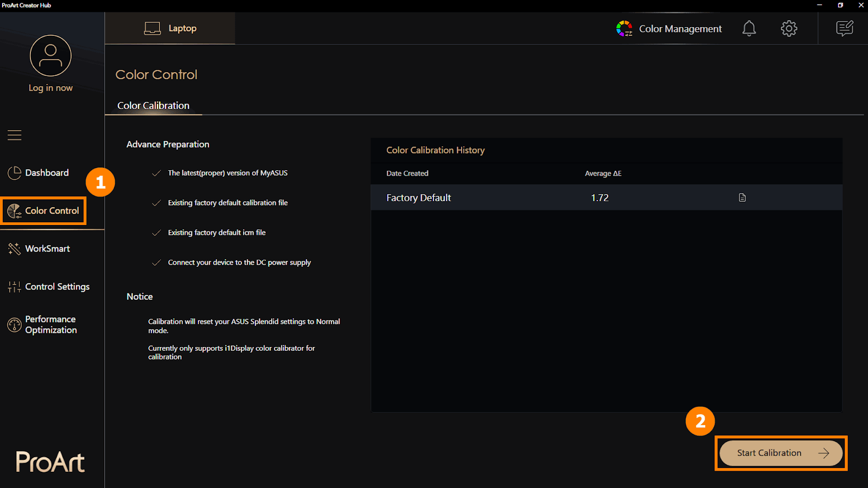The image size is (868, 488).
Task: Click the Notice heading
Action: click(x=139, y=297)
